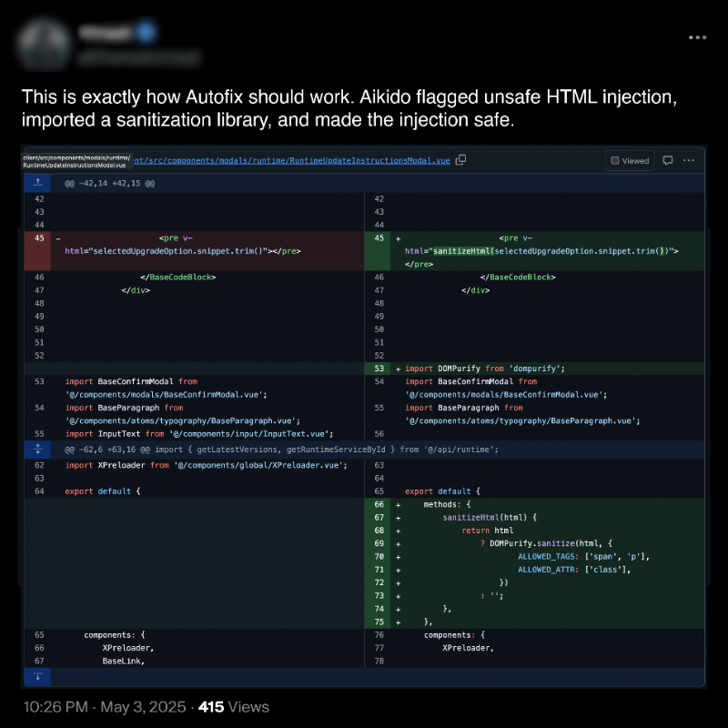This screenshot has width=728, height=728.
Task: Open the diff file options ellipsis
Action: [689, 161]
